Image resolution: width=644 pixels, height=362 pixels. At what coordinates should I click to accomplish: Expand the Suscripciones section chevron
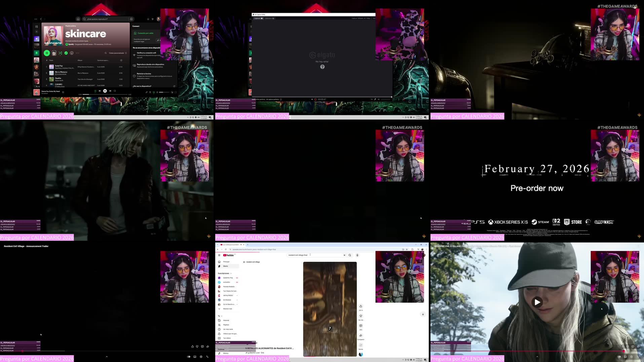pyautogui.click(x=231, y=273)
